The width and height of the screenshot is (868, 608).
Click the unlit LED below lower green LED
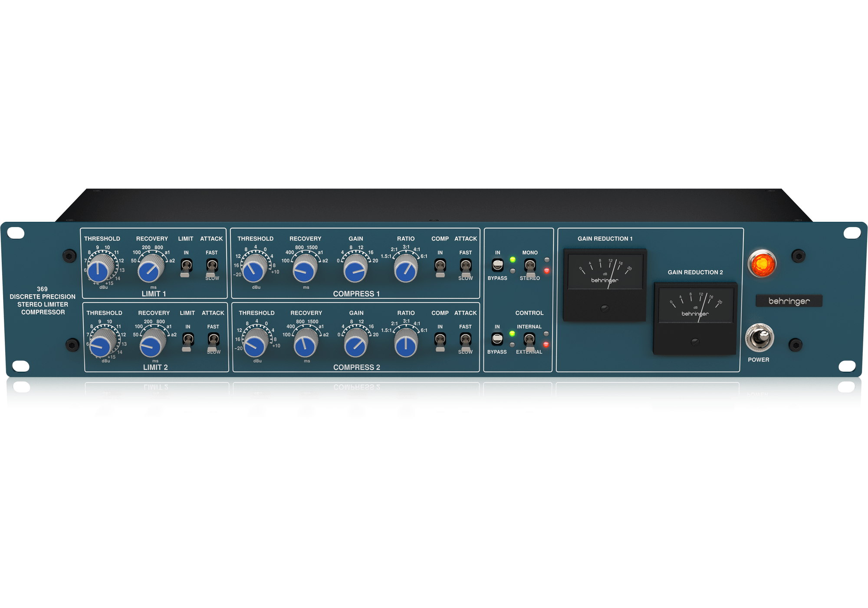click(x=512, y=344)
